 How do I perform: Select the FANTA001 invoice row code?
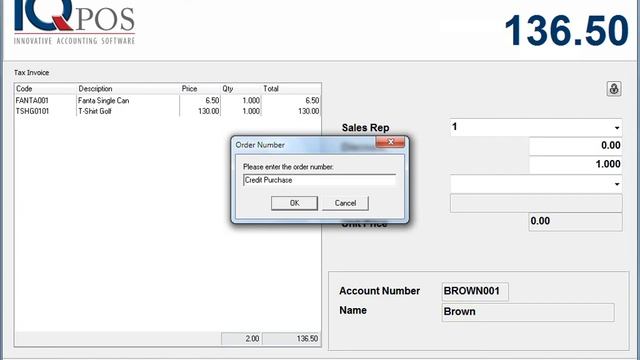pyautogui.click(x=32, y=100)
